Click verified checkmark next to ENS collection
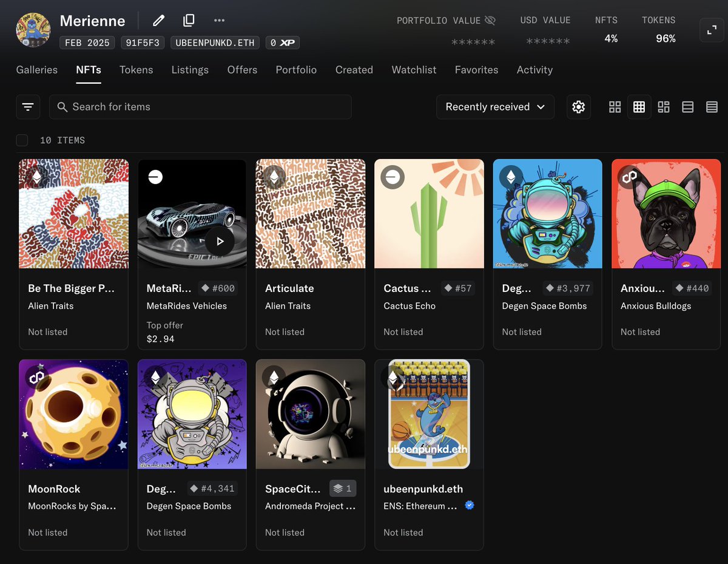Viewport: 728px width, 564px height. [x=469, y=505]
